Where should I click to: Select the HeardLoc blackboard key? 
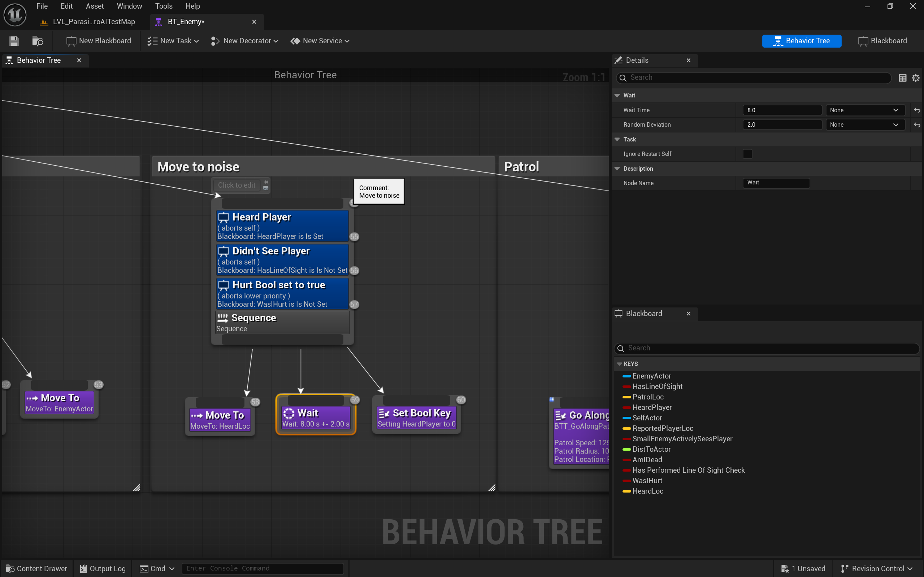click(647, 491)
